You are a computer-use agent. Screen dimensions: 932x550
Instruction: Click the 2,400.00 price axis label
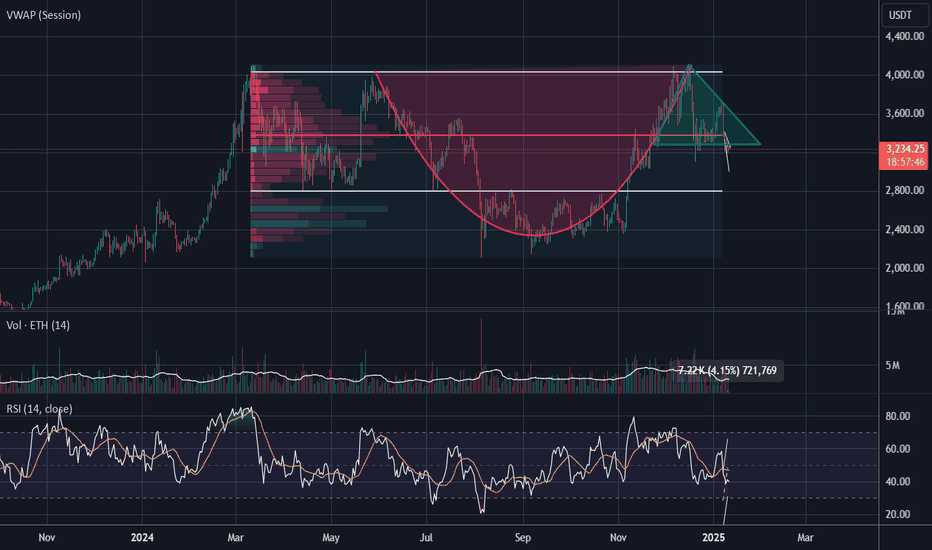click(x=905, y=230)
